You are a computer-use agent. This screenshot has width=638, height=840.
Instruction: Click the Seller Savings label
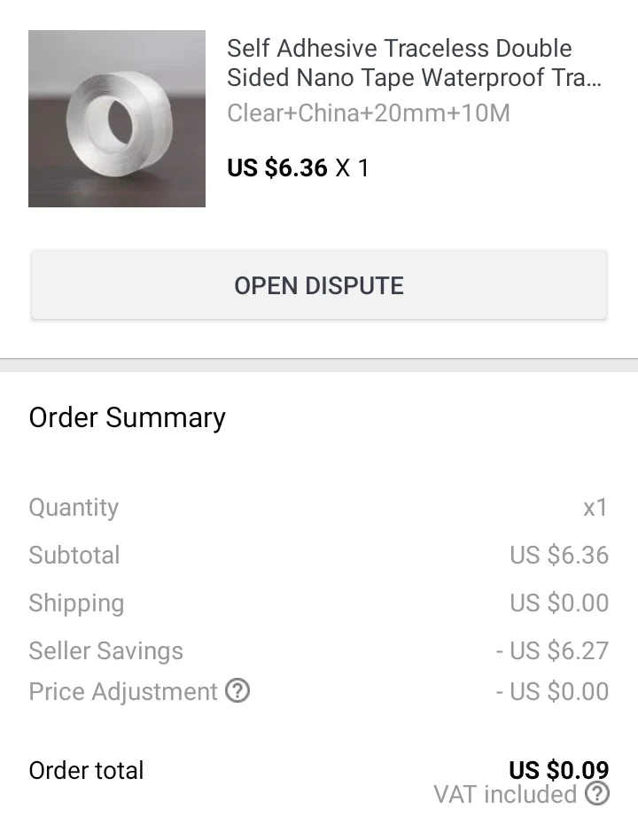(106, 651)
